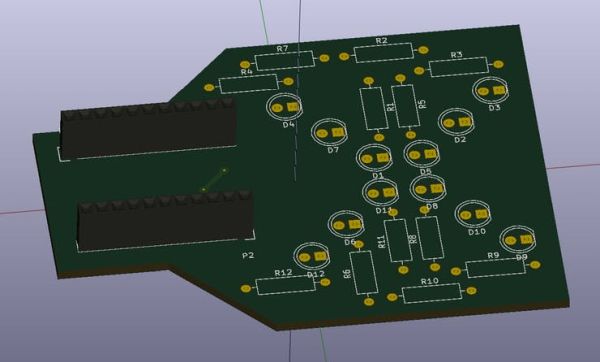This screenshot has width=600, height=362.
Task: Click the lower black pin header
Action: (165, 221)
